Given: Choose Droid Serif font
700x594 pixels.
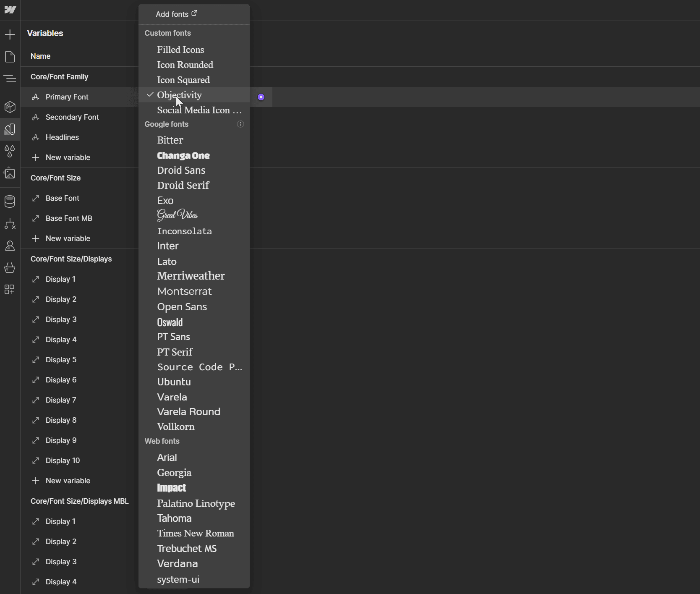Looking at the screenshot, I should click(x=194, y=186).
